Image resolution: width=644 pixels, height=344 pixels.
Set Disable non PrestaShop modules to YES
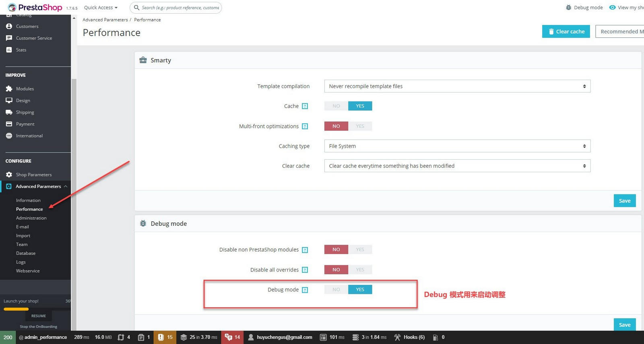pyautogui.click(x=360, y=250)
